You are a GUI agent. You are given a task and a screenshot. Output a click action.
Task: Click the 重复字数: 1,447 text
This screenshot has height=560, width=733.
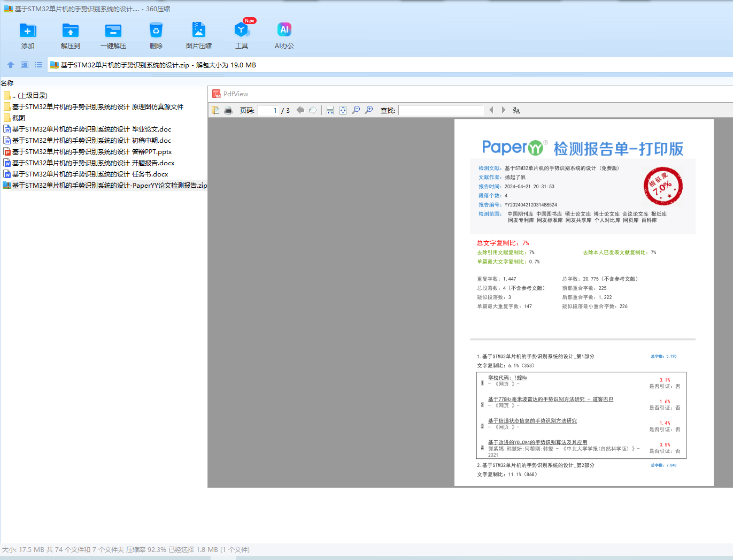(x=497, y=279)
